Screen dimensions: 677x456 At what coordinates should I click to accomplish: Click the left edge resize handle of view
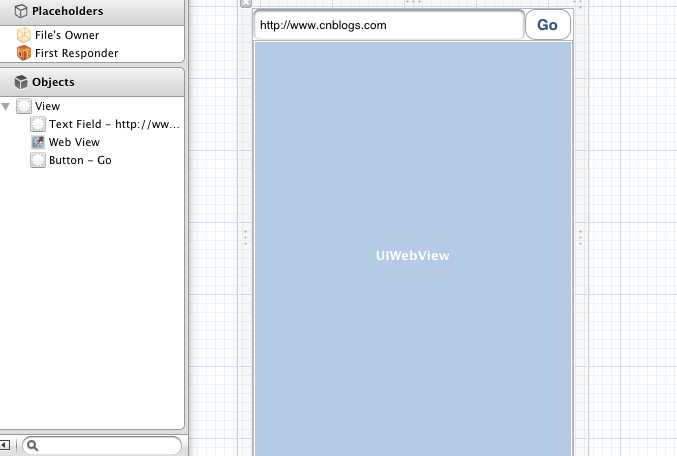coord(245,237)
